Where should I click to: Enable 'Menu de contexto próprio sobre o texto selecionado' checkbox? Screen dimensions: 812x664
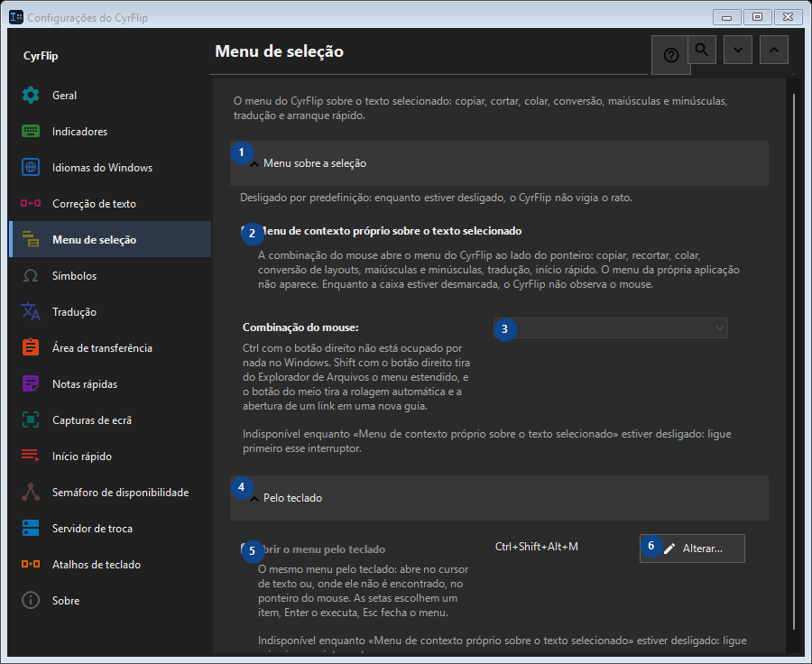(x=247, y=231)
